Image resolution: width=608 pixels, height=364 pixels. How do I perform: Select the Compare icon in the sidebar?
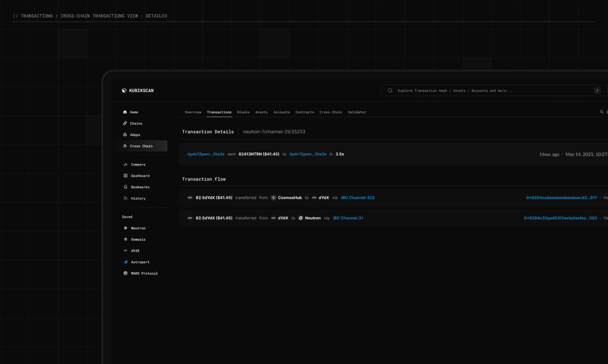126,165
